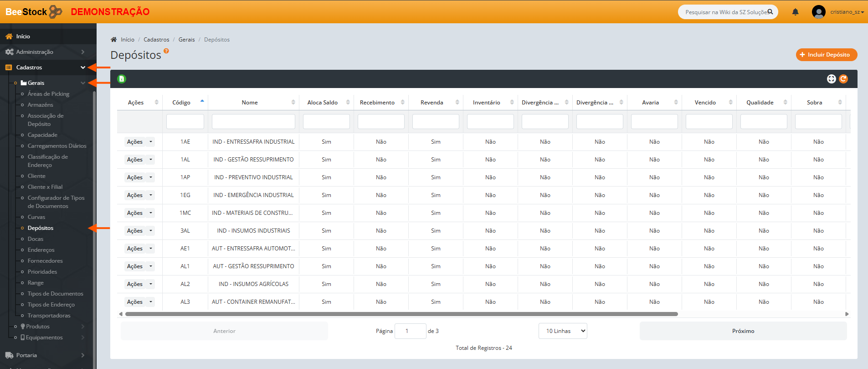
Task: Click the wiki search magnifier icon
Action: [770, 12]
